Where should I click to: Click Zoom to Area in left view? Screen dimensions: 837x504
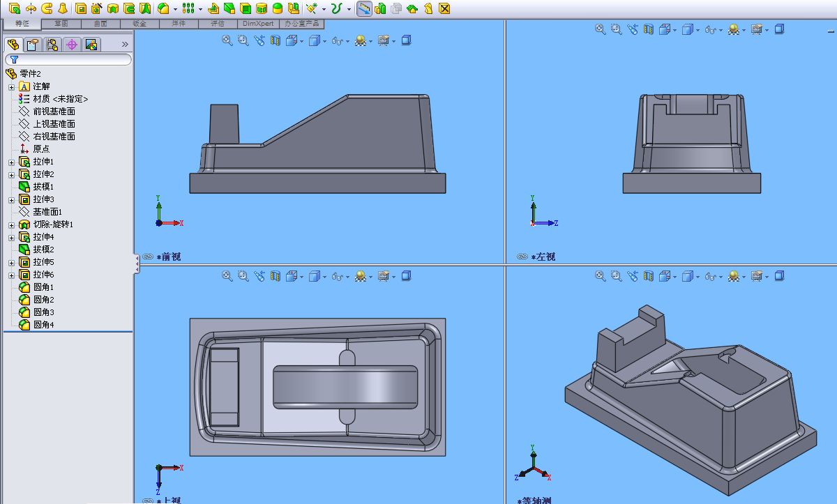click(x=616, y=29)
